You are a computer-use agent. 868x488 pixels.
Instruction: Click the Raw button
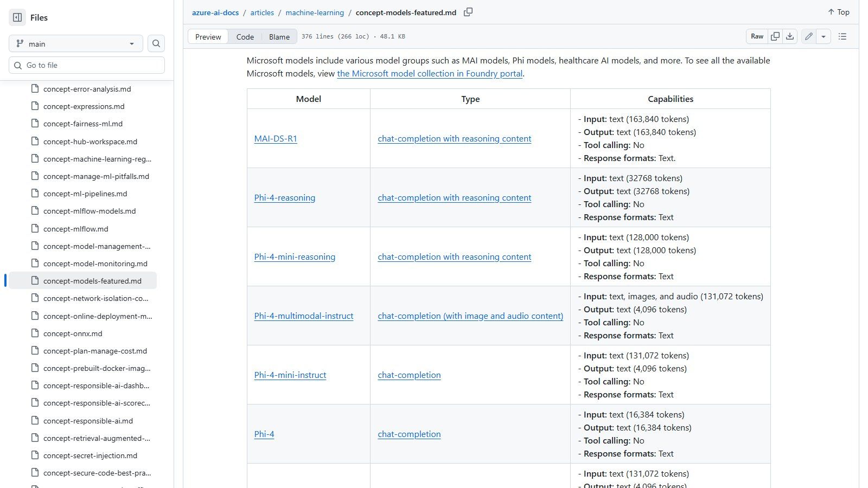[x=757, y=36]
